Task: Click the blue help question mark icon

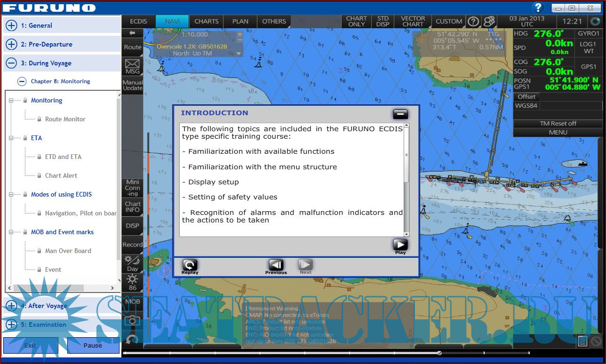Action: (x=538, y=8)
